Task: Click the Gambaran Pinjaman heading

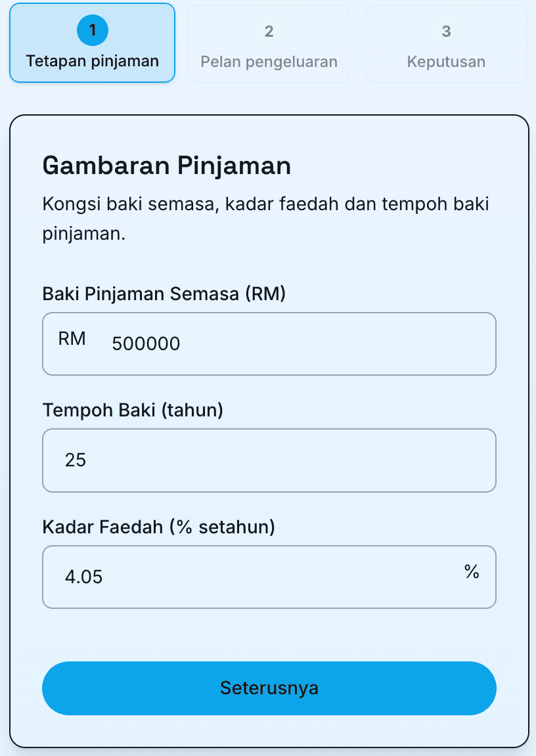Action: tap(166, 166)
